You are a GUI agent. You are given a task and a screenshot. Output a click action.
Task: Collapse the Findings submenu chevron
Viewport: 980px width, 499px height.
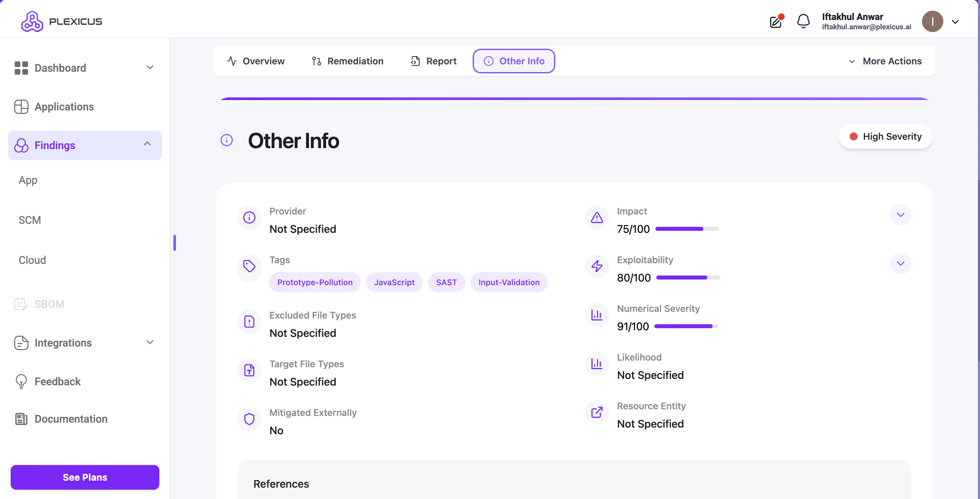coord(147,144)
